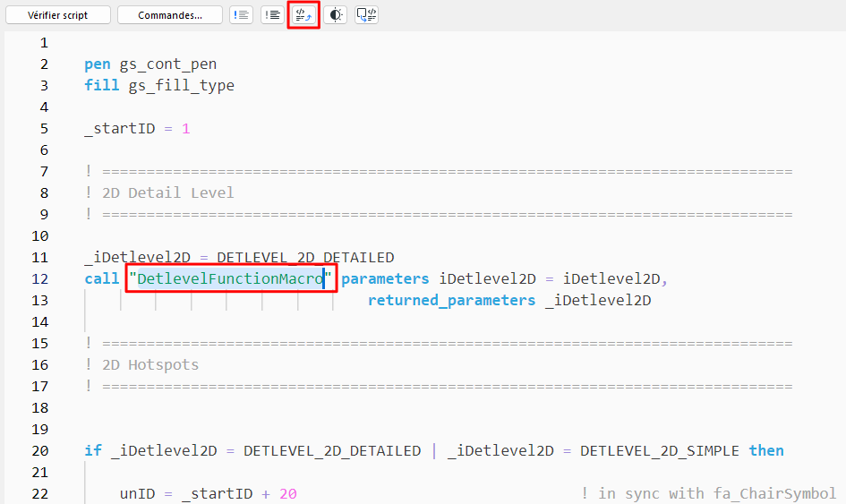Click the 'pen' keyword on line 2
The height and width of the screenshot is (504, 846).
pos(97,64)
